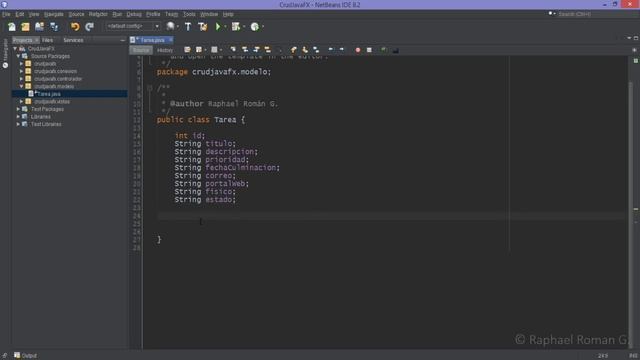The image size is (640, 360).
Task: Open the Tools menu
Action: point(189,14)
